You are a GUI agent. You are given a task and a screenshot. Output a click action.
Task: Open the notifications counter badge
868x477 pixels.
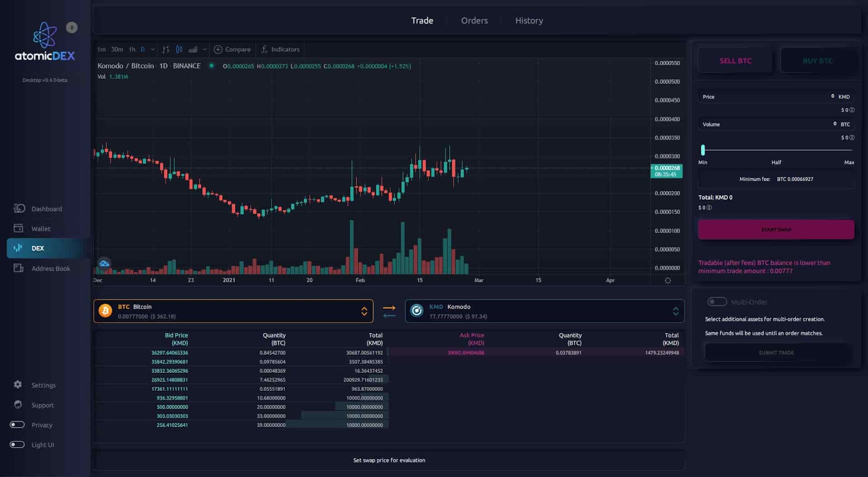pos(72,28)
